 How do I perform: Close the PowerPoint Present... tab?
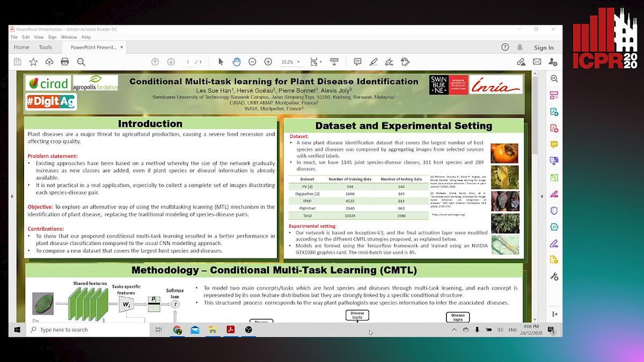pos(121,47)
